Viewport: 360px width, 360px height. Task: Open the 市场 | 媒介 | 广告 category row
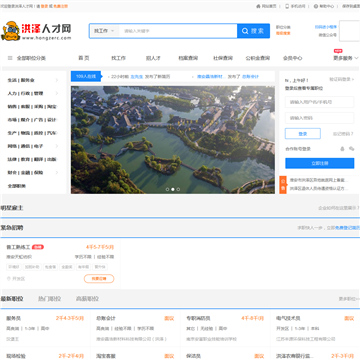[33, 120]
